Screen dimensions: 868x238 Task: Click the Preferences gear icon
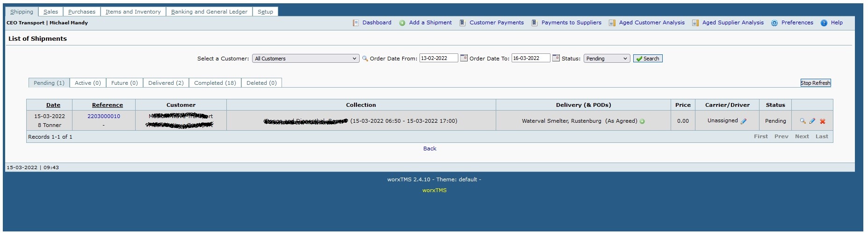click(x=774, y=23)
